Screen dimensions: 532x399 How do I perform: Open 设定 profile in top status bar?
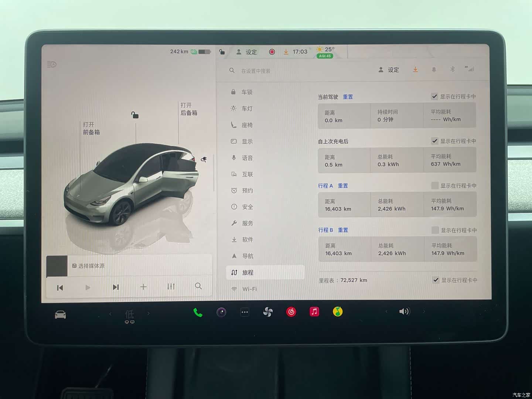point(247,52)
